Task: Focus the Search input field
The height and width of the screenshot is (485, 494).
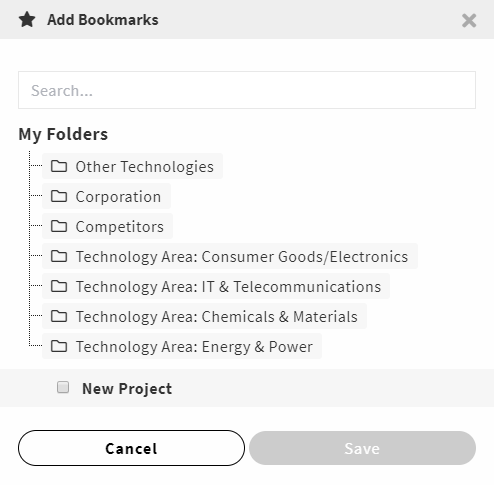Action: (x=247, y=90)
